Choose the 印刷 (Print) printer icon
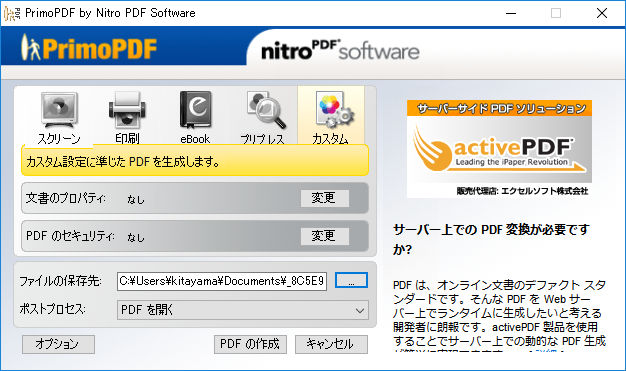The image size is (626, 371). pos(127,110)
